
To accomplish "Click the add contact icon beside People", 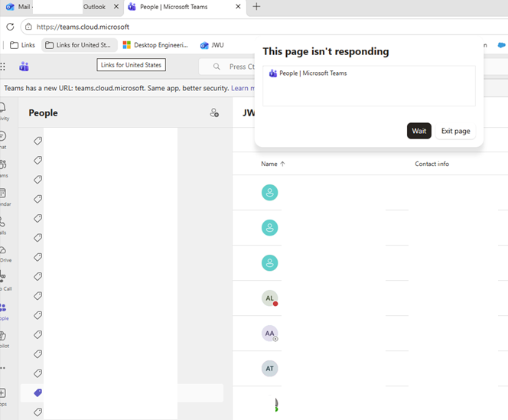I will [214, 112].
